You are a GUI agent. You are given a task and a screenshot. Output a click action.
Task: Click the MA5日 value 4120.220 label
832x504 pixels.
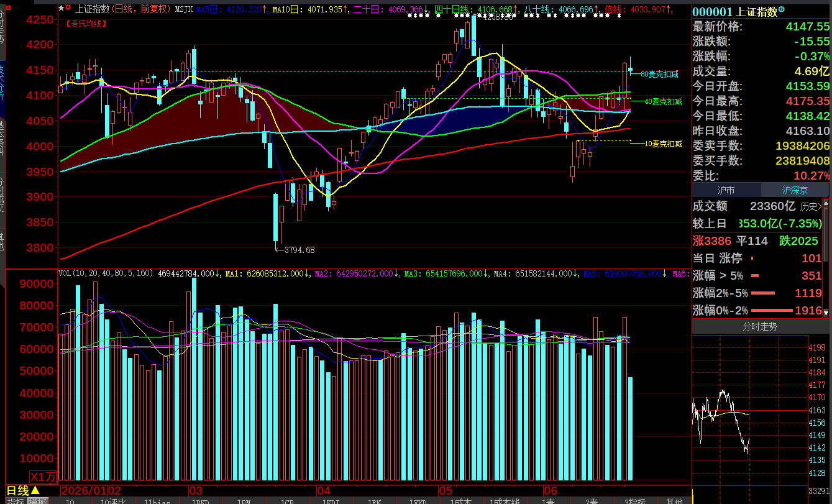231,9
